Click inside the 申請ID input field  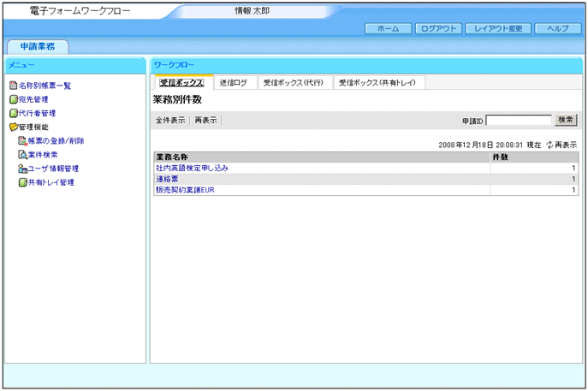tap(519, 121)
